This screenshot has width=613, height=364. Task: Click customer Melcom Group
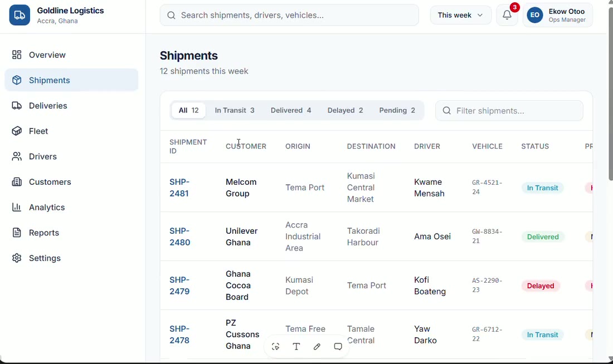pyautogui.click(x=241, y=188)
